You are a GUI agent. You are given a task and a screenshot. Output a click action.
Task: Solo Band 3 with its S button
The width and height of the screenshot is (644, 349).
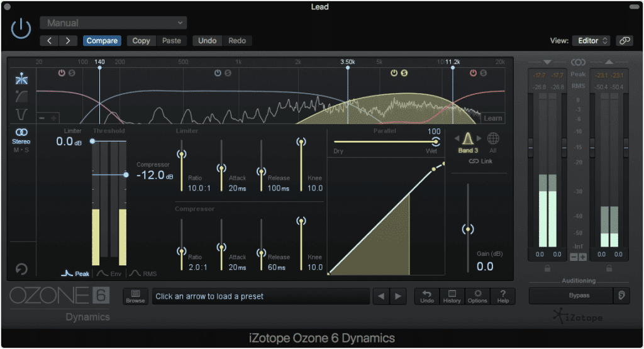(x=404, y=73)
